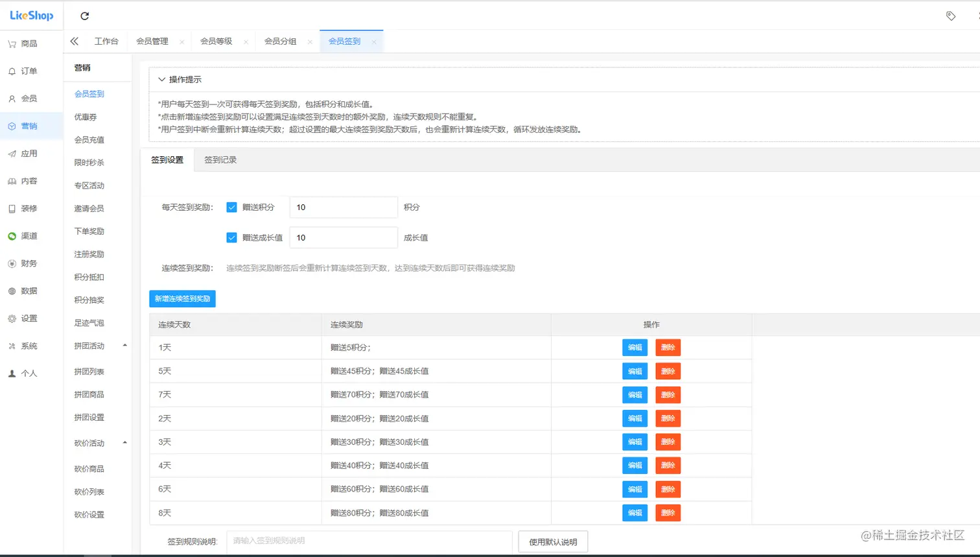Open 拼团列表 in marketing submenu

89,372
